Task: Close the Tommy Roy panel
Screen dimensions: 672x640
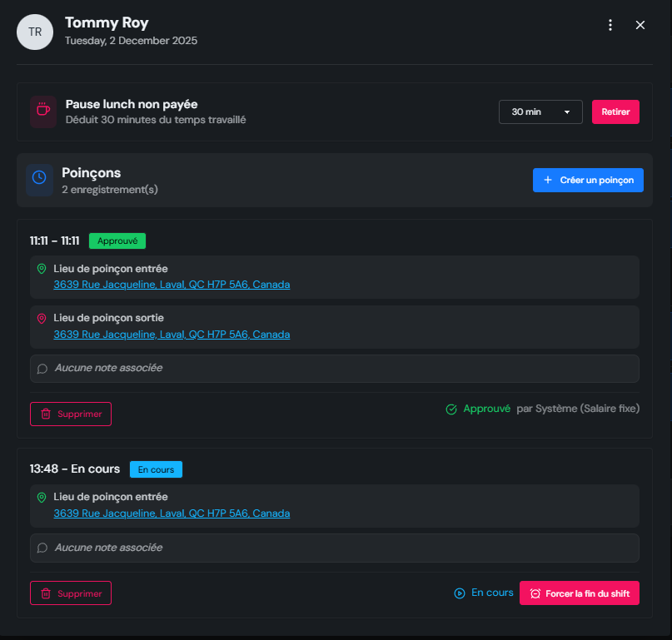Action: click(640, 25)
